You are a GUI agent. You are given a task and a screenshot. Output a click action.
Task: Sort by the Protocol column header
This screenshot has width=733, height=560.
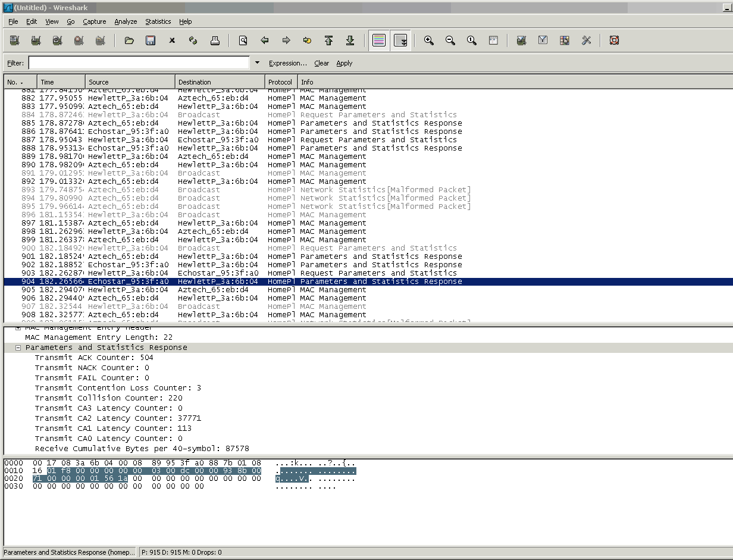point(281,82)
